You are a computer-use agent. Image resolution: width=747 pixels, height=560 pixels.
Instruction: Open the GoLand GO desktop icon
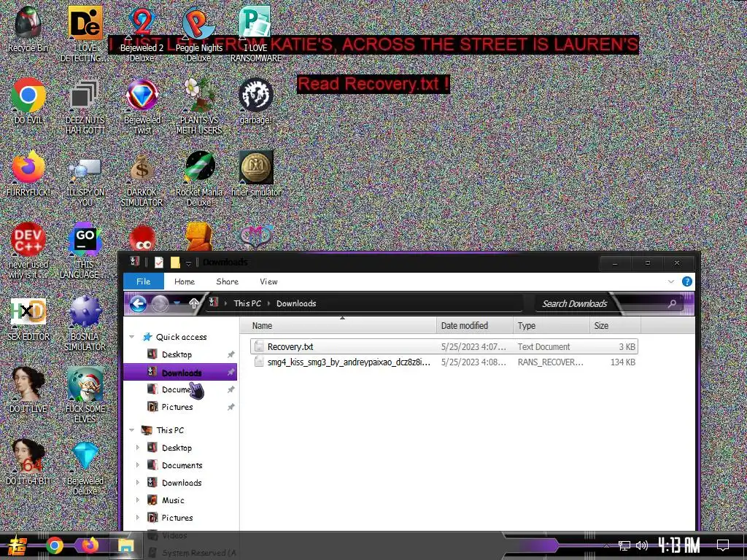pyautogui.click(x=85, y=251)
